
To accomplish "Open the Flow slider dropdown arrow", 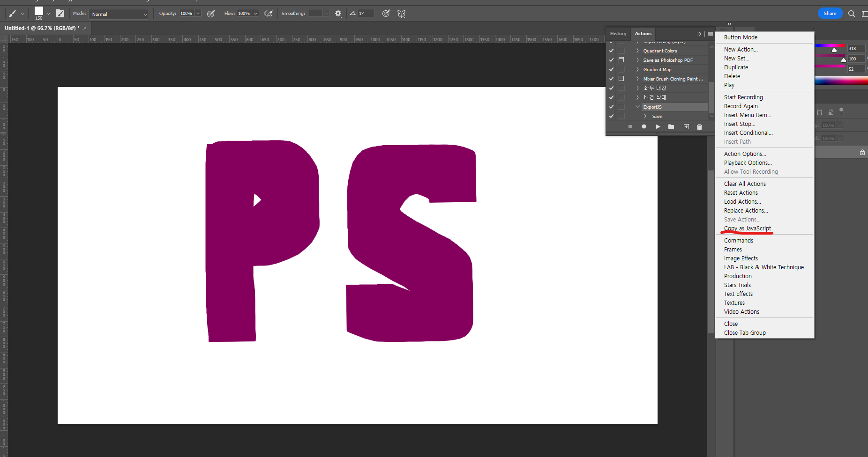I will (256, 14).
